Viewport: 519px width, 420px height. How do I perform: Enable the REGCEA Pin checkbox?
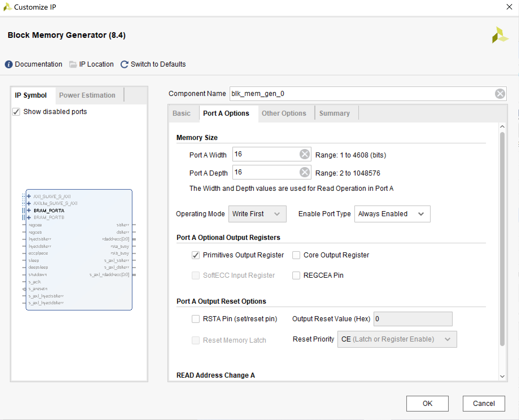(296, 275)
